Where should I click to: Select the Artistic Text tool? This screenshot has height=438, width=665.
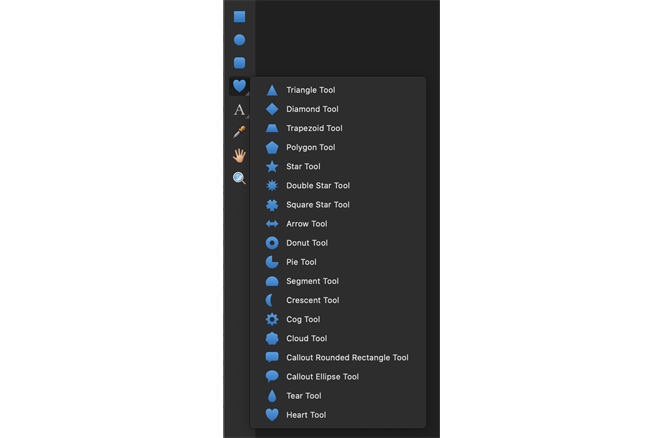240,110
